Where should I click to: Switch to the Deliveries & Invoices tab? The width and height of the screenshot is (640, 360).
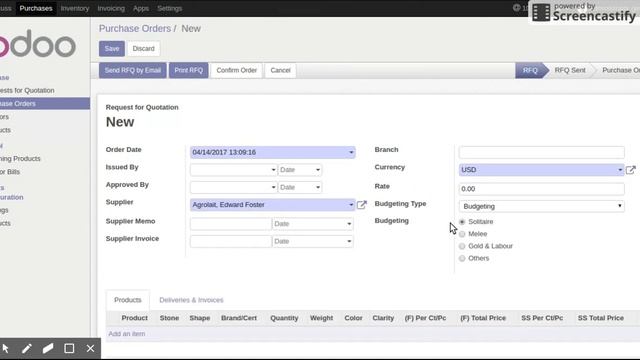click(x=191, y=300)
